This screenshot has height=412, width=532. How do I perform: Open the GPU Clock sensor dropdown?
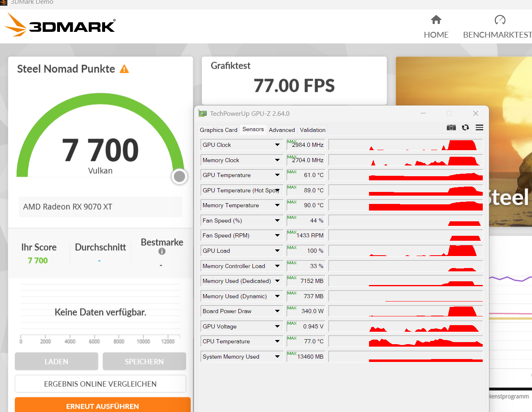[x=277, y=145]
